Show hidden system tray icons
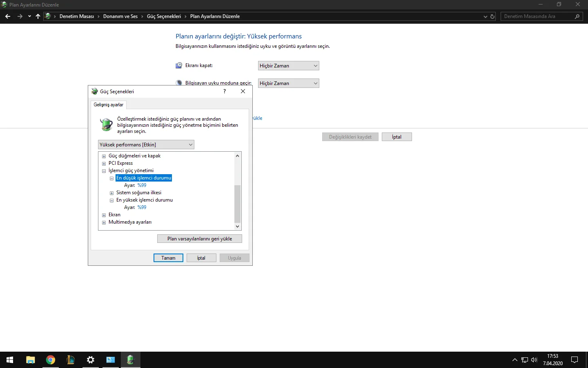Screen dimensions: 588x368 pyautogui.click(x=514, y=360)
